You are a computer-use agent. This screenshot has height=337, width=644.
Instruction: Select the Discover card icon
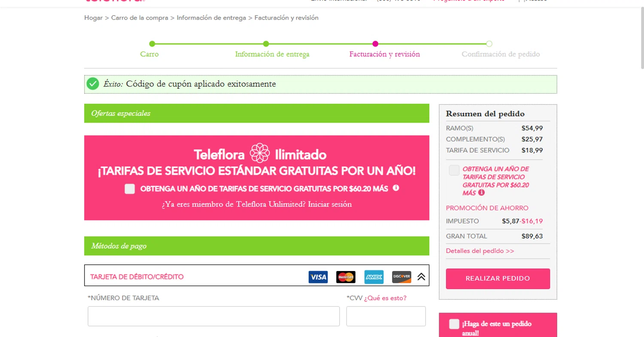point(401,277)
